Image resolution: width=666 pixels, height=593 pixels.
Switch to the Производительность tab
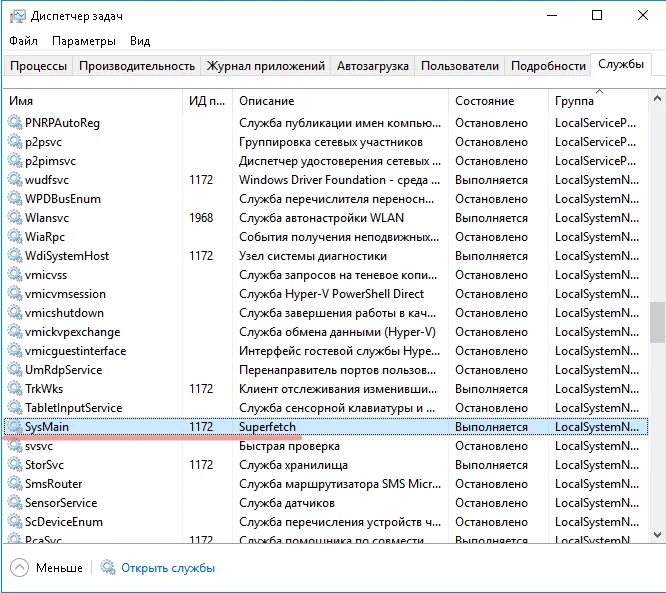(137, 66)
